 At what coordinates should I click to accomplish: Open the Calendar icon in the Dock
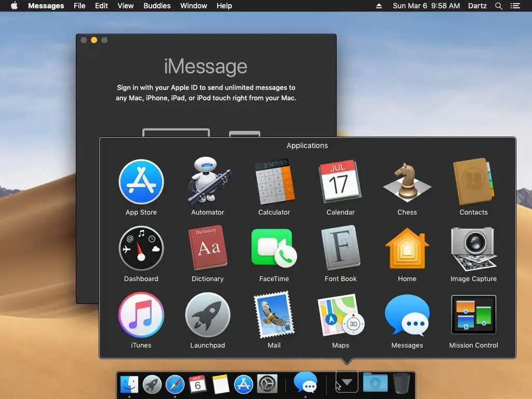(197, 384)
